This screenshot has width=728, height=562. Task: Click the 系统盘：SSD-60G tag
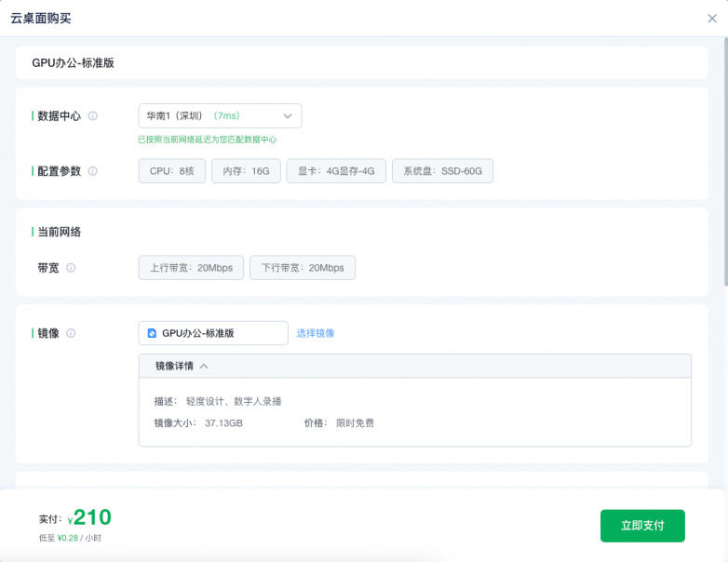click(442, 171)
